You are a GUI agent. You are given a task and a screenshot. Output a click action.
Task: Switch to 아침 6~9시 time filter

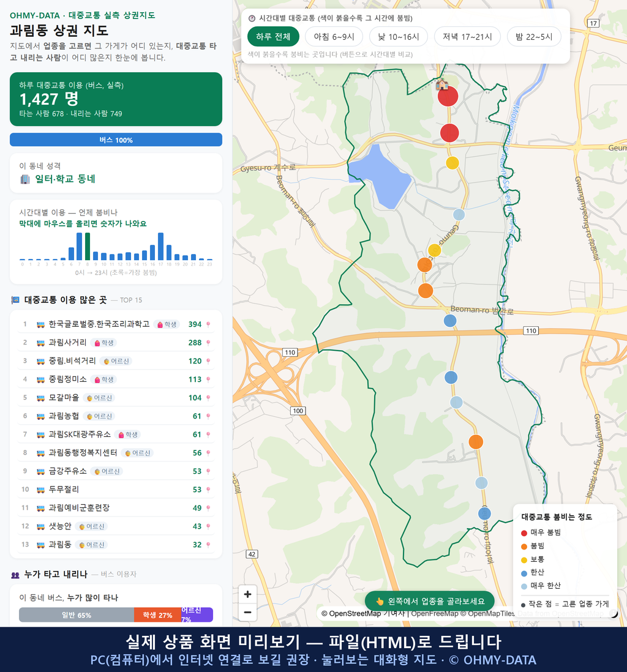334,37
